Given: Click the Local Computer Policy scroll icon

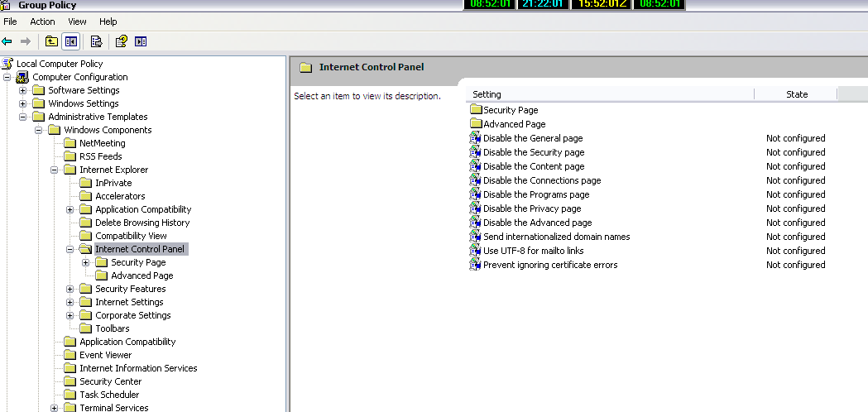Looking at the screenshot, I should click(7, 64).
